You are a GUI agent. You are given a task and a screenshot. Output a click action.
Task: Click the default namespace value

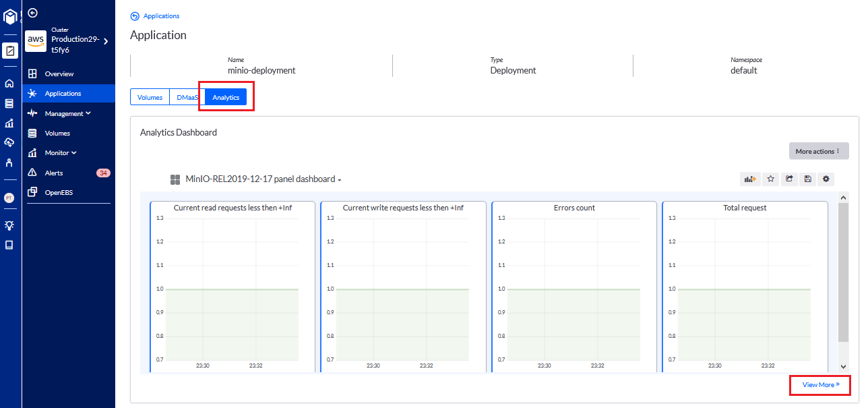[x=744, y=70]
